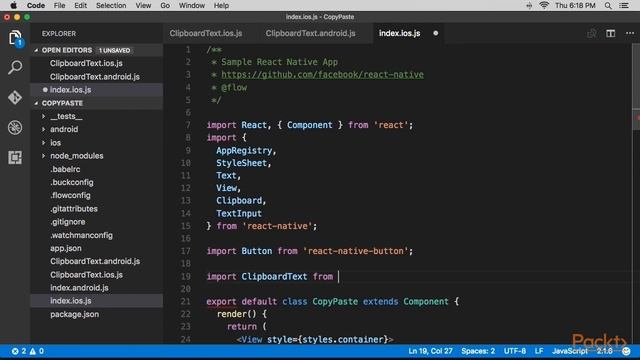The width and height of the screenshot is (640, 360).
Task: Collapse the OPEN EDITORS section
Action: pyautogui.click(x=36, y=50)
